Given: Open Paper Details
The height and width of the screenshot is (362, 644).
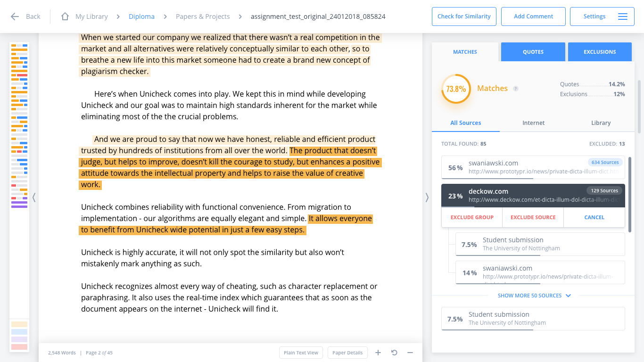Looking at the screenshot, I should pyautogui.click(x=347, y=353).
